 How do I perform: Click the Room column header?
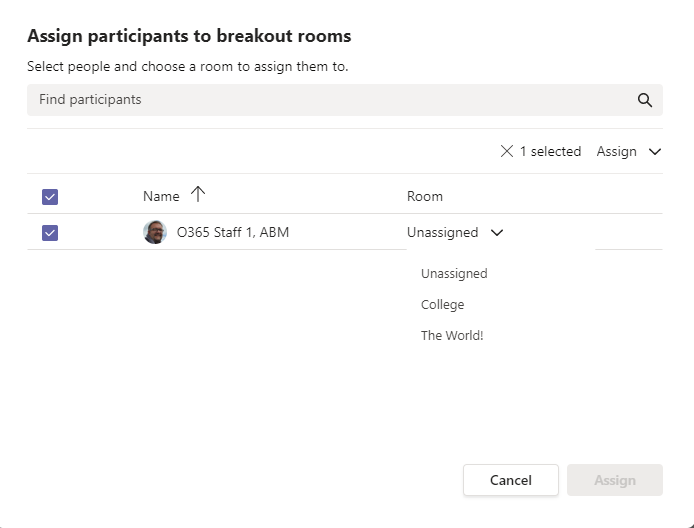[424, 196]
